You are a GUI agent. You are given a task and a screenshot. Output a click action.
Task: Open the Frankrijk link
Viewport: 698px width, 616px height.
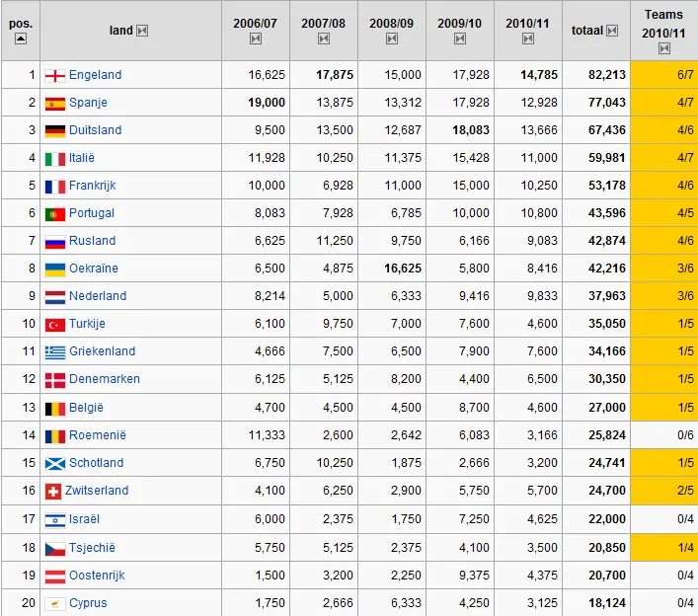click(93, 186)
